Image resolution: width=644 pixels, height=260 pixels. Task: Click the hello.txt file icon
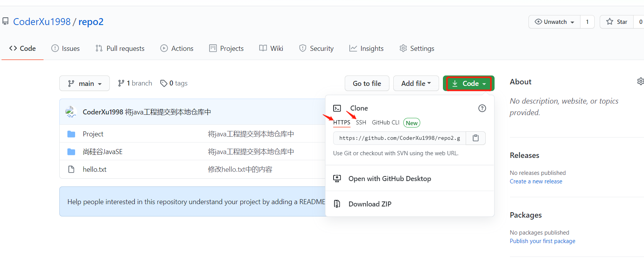tap(71, 169)
